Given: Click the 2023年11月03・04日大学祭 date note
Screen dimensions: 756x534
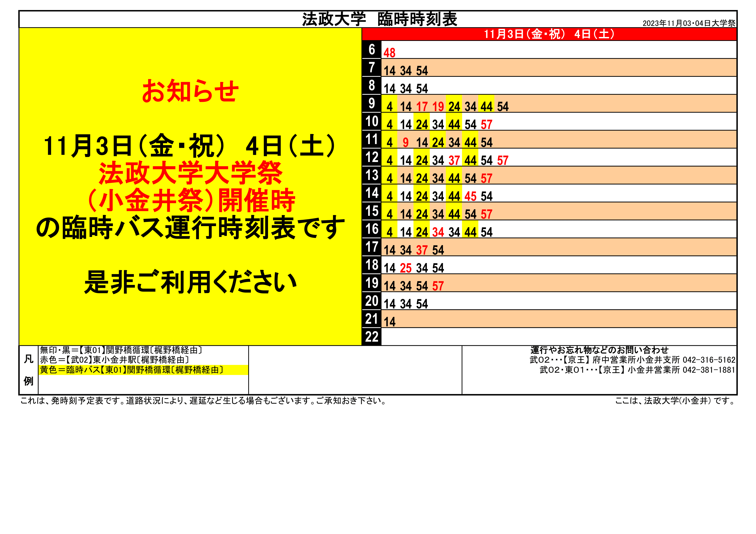Looking at the screenshot, I should coord(689,23).
